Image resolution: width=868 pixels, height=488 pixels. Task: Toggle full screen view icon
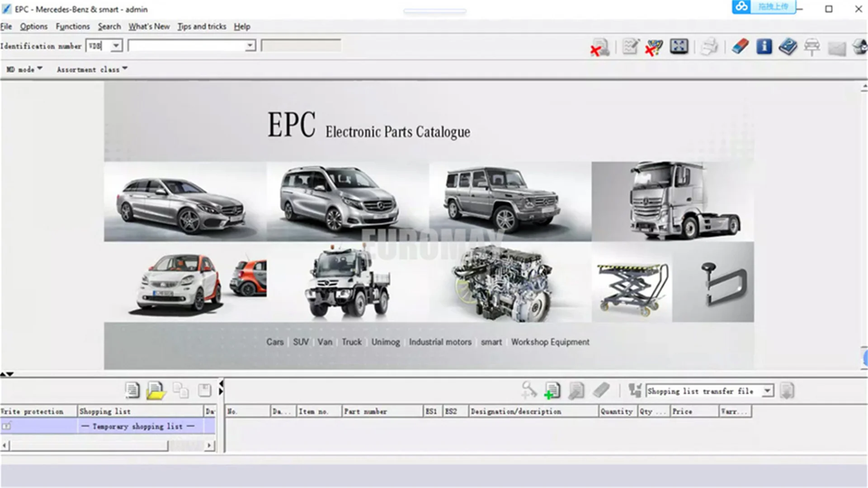coord(679,47)
